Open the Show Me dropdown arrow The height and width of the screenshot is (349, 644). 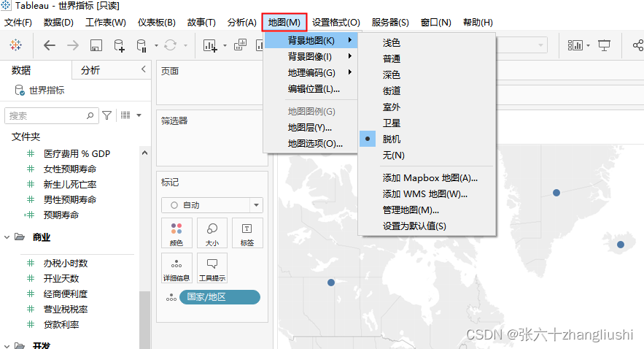tap(588, 45)
